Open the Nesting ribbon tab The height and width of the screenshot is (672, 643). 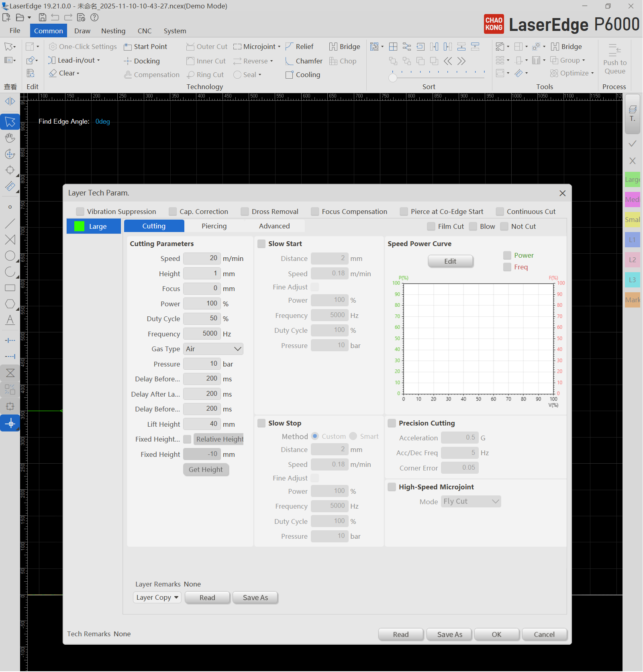click(113, 31)
